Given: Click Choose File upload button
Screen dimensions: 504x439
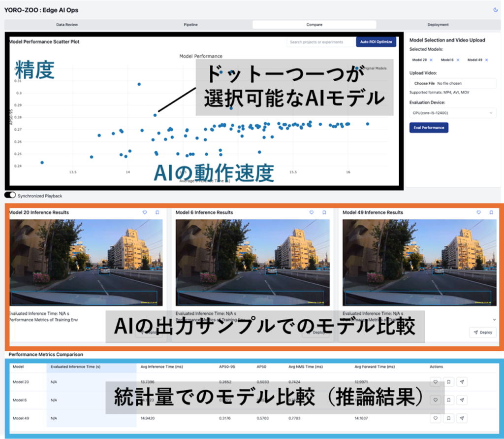Looking at the screenshot, I should tap(424, 83).
